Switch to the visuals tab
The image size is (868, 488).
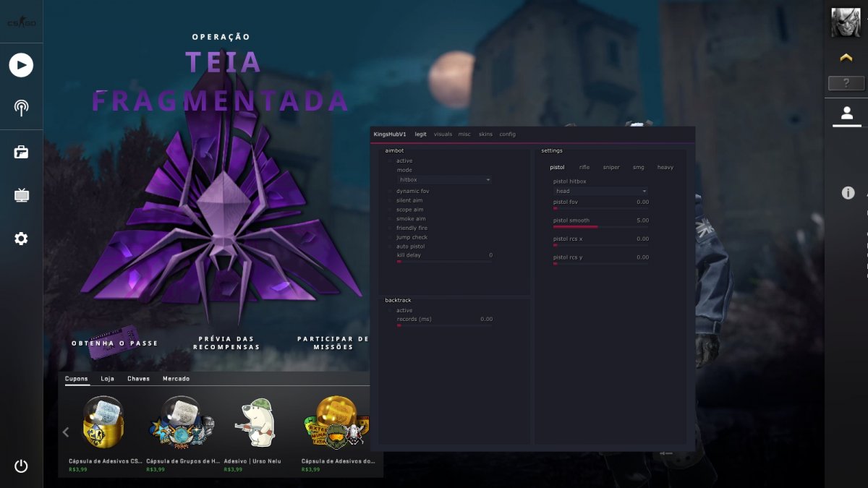(x=443, y=134)
